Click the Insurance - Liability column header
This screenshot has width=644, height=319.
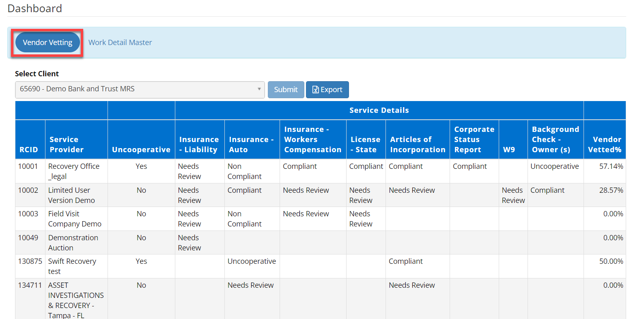tap(200, 139)
